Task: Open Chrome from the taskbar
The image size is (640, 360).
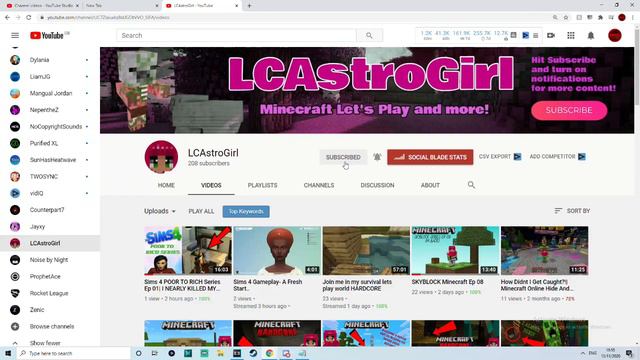Action: pyautogui.click(x=269, y=353)
